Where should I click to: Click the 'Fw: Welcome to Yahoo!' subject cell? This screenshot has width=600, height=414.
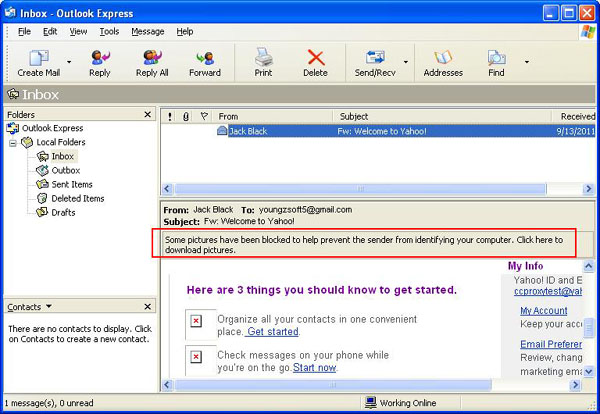(x=382, y=131)
